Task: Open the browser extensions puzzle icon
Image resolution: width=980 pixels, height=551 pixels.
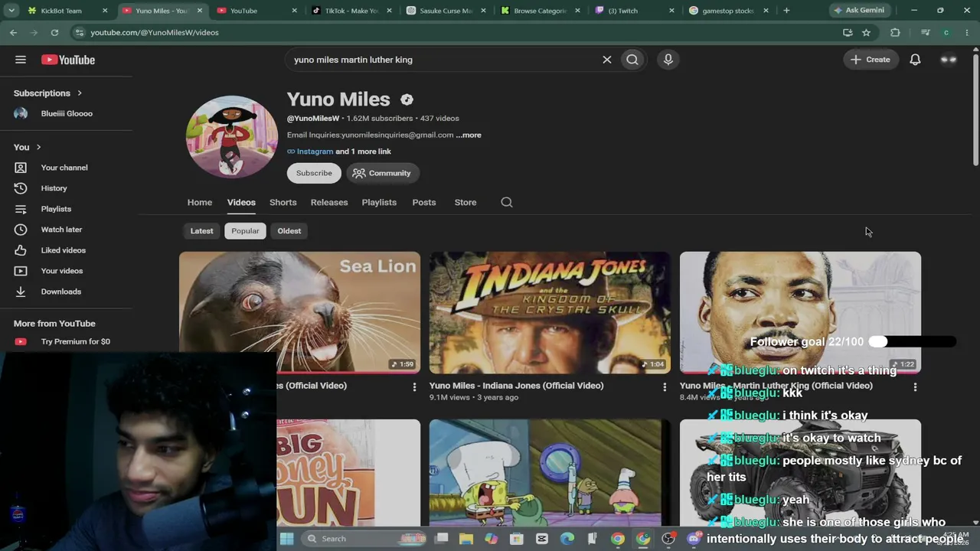Action: [x=895, y=33]
